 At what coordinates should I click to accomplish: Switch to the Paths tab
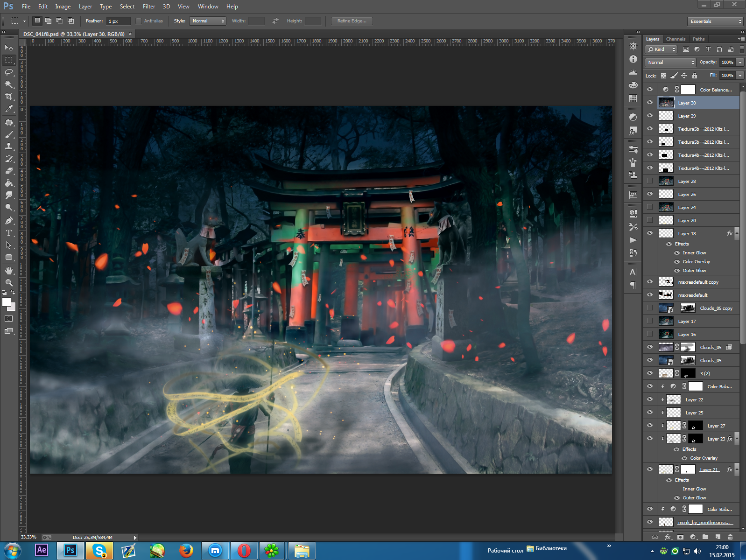tap(698, 39)
